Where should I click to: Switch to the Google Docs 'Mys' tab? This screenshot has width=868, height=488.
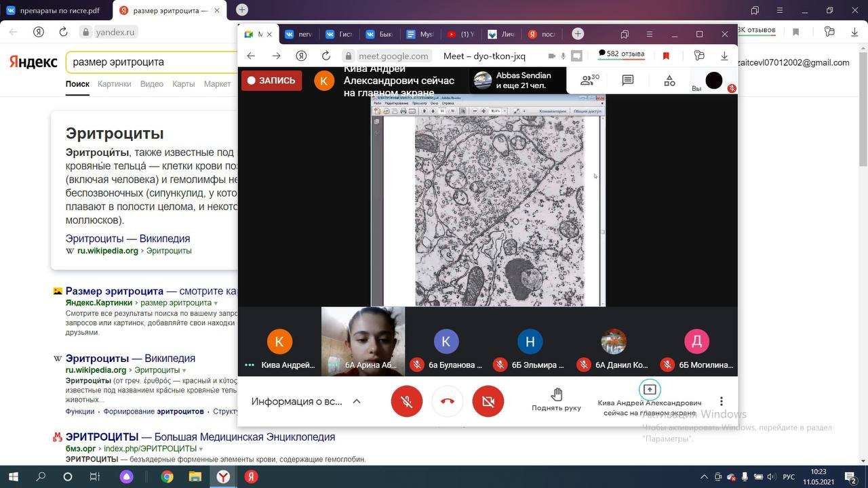(x=420, y=35)
